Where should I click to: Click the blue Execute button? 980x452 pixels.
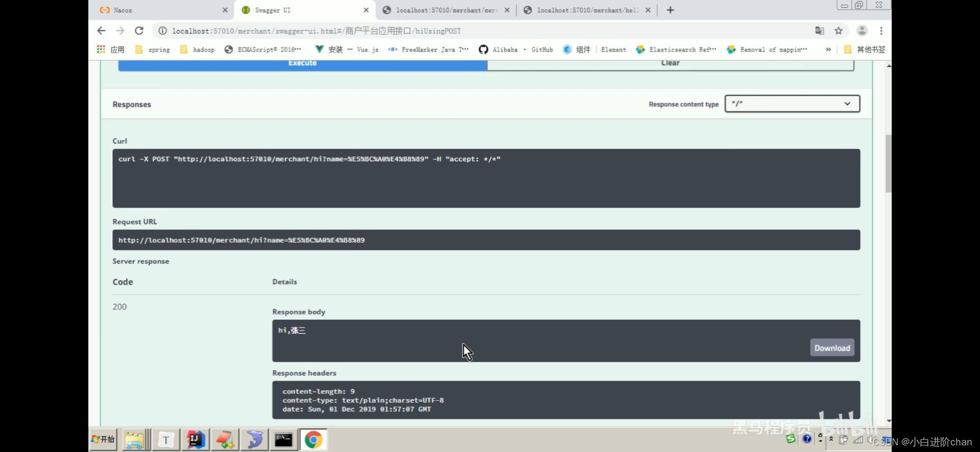pos(303,65)
